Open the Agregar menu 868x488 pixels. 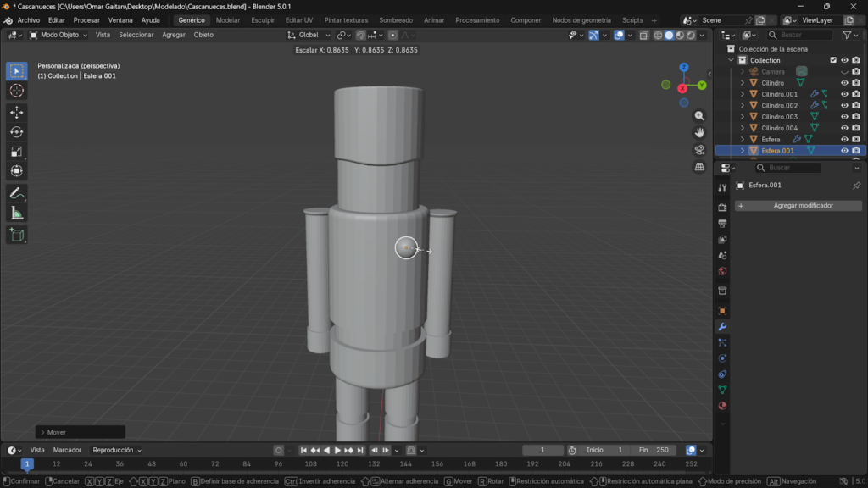pos(173,35)
